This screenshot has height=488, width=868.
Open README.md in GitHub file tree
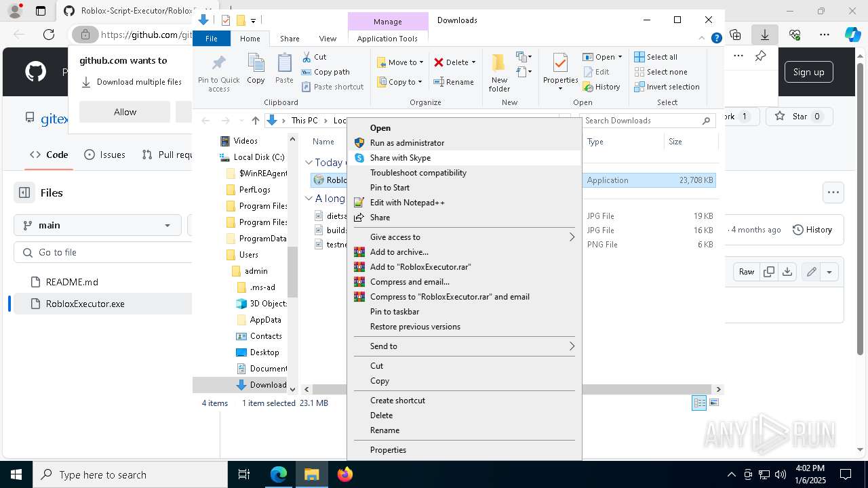[72, 282]
